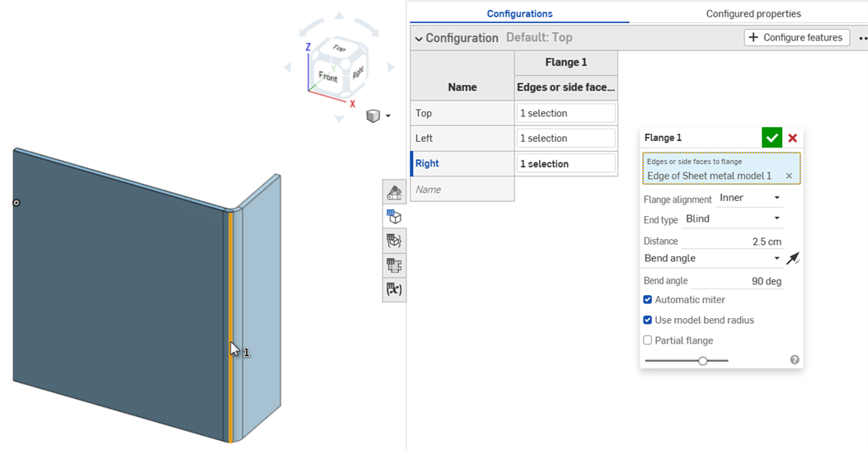
Task: Open the Variable table panel icon
Action: (394, 289)
